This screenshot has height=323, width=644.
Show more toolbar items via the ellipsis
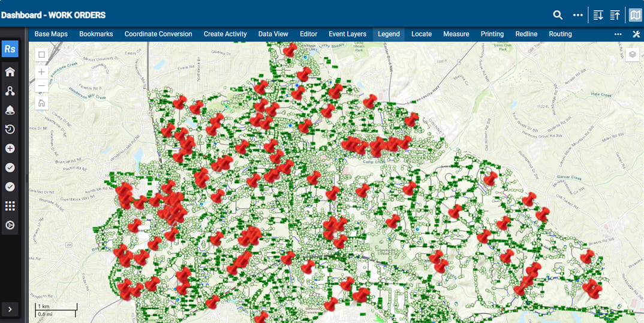click(x=618, y=34)
